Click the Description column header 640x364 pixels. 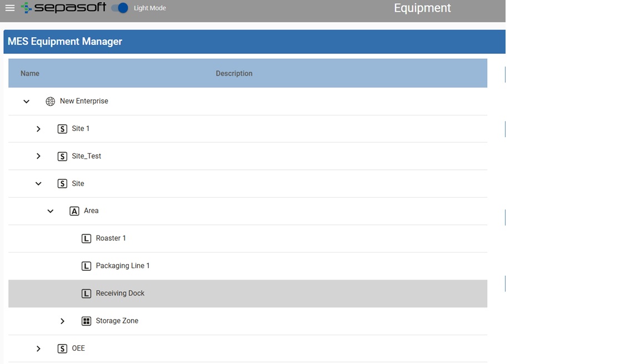[x=234, y=73]
